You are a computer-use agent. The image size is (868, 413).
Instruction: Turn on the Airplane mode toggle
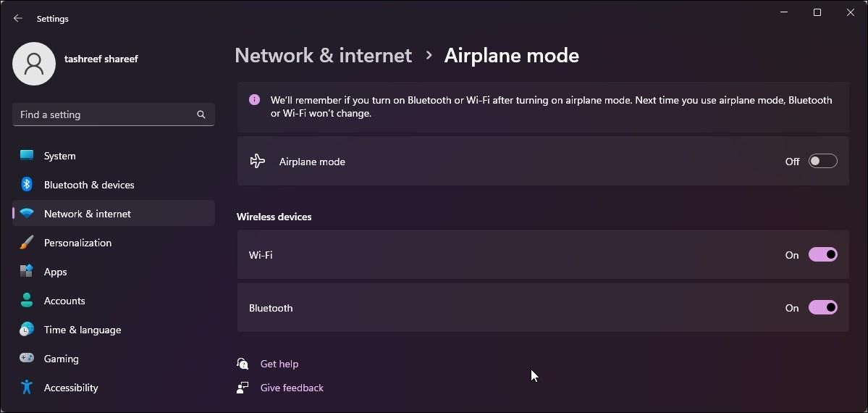[822, 162]
